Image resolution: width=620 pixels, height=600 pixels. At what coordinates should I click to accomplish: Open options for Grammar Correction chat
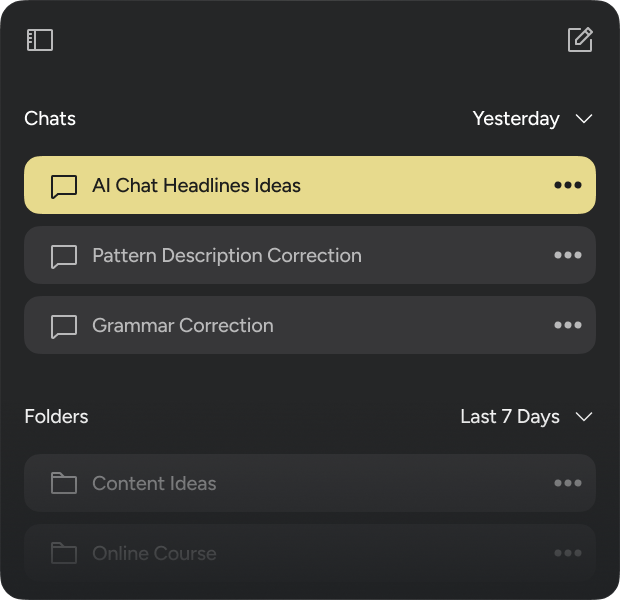(x=567, y=325)
